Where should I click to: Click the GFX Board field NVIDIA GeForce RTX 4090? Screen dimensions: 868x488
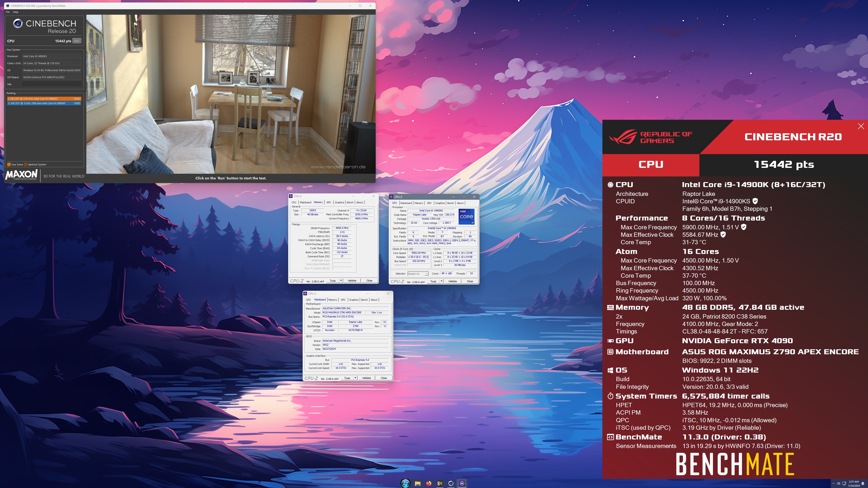(x=52, y=77)
